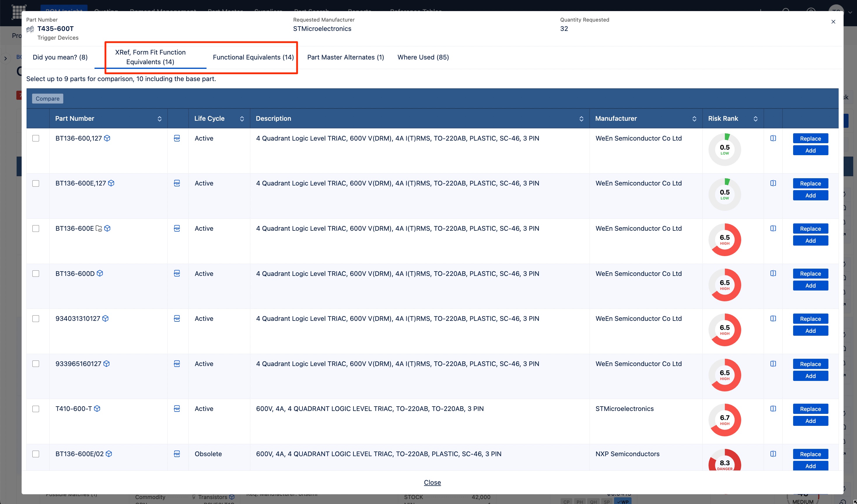The height and width of the screenshot is (504, 857).
Task: Open side-by-side compare icon for BT136-600E row
Action: pos(773,228)
